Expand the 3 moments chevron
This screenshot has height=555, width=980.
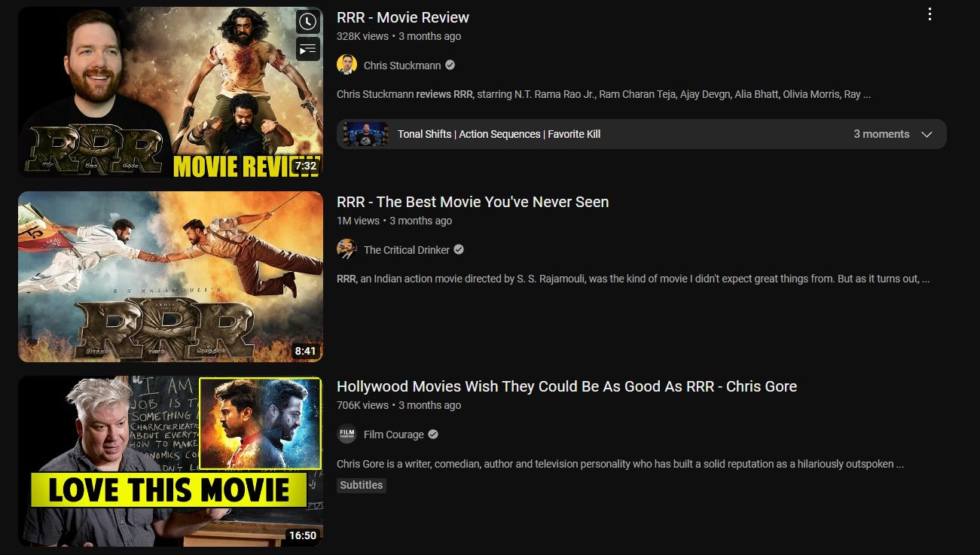pos(927,134)
